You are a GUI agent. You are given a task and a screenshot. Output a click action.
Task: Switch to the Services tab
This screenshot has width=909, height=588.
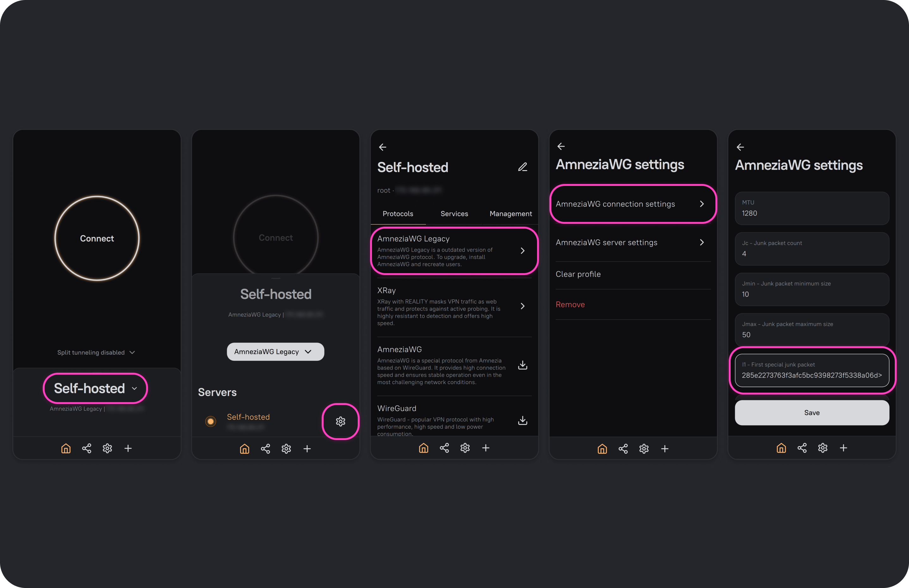tap(454, 214)
